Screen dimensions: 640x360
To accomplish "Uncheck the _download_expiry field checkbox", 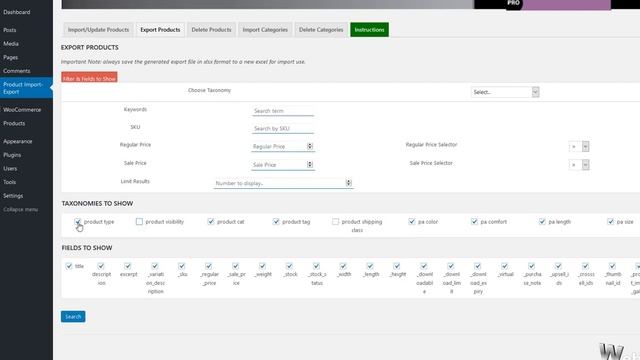I will coord(478,266).
